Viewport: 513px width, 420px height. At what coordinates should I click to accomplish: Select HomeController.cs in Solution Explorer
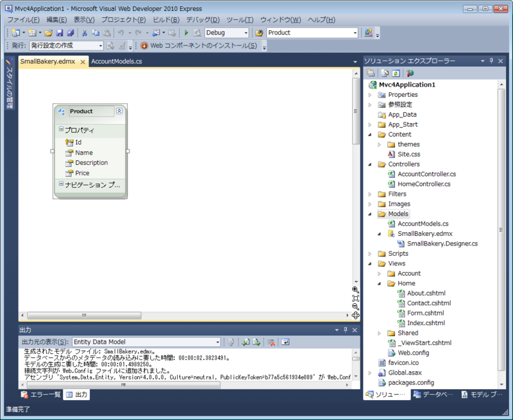tap(424, 184)
